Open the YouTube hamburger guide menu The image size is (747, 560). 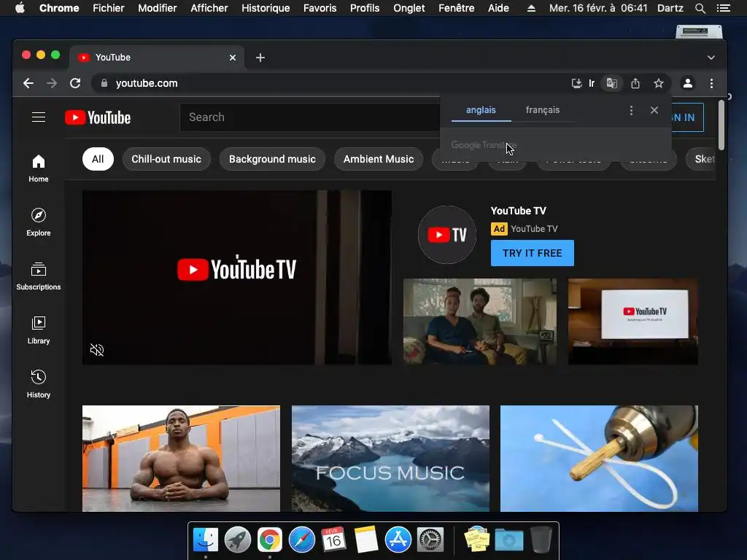point(39,117)
